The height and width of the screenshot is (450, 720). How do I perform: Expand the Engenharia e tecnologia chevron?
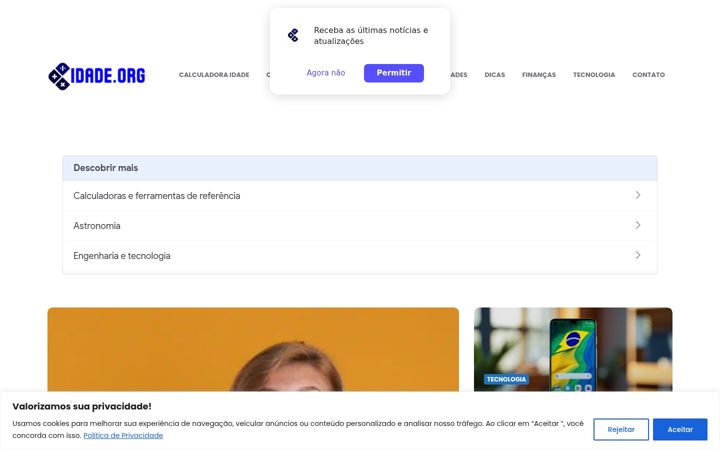pos(638,255)
